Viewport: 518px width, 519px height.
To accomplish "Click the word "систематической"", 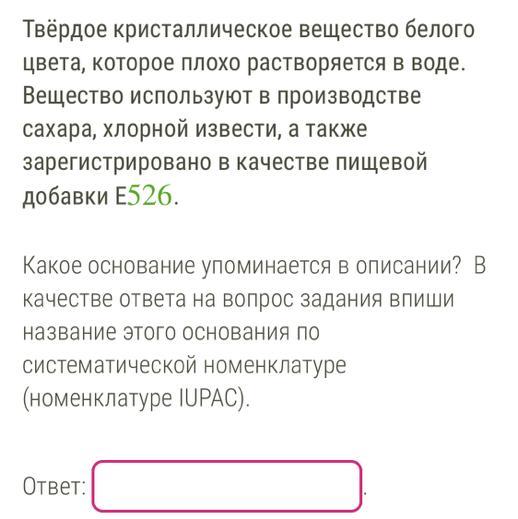I will [110, 365].
